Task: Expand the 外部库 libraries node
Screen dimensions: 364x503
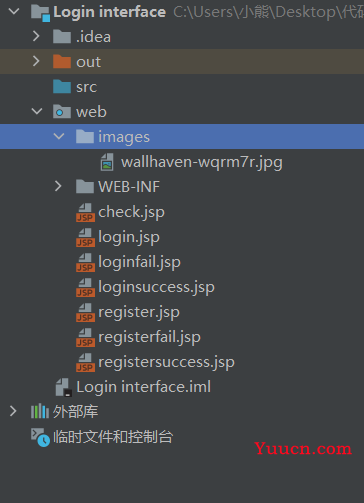Action: pos(13,411)
